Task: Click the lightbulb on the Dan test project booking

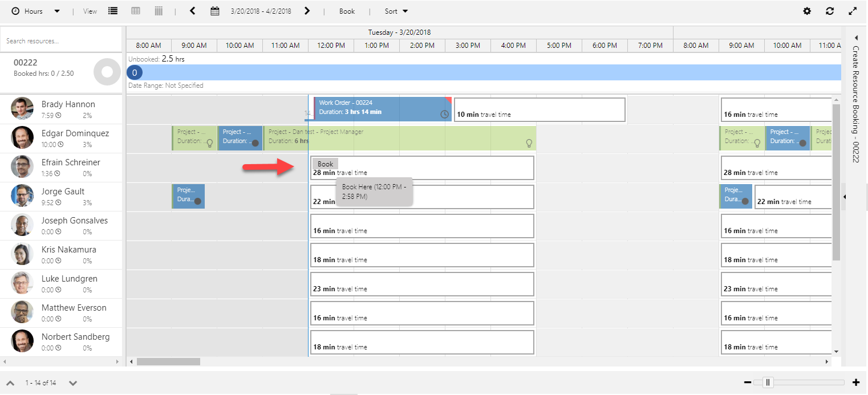Action: coord(529,144)
